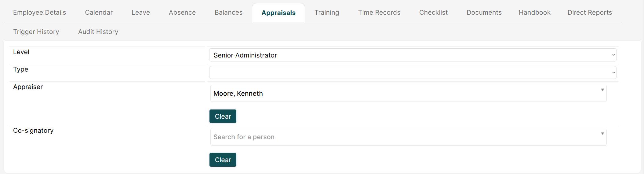Open the Leave tab

pyautogui.click(x=141, y=13)
